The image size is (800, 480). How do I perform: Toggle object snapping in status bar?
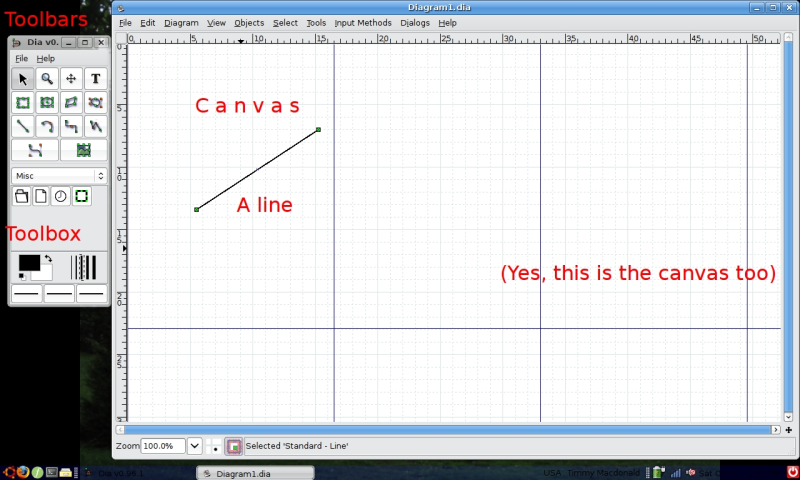tap(234, 446)
